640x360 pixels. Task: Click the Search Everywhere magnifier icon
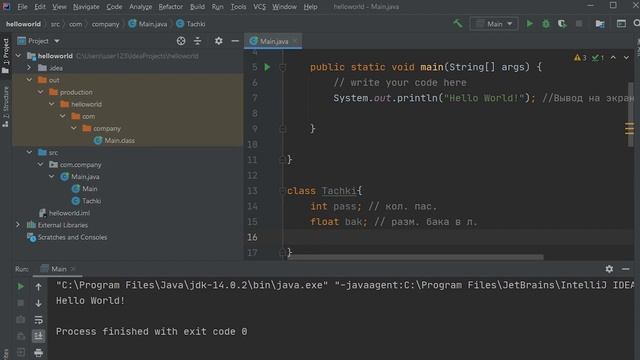click(x=636, y=24)
